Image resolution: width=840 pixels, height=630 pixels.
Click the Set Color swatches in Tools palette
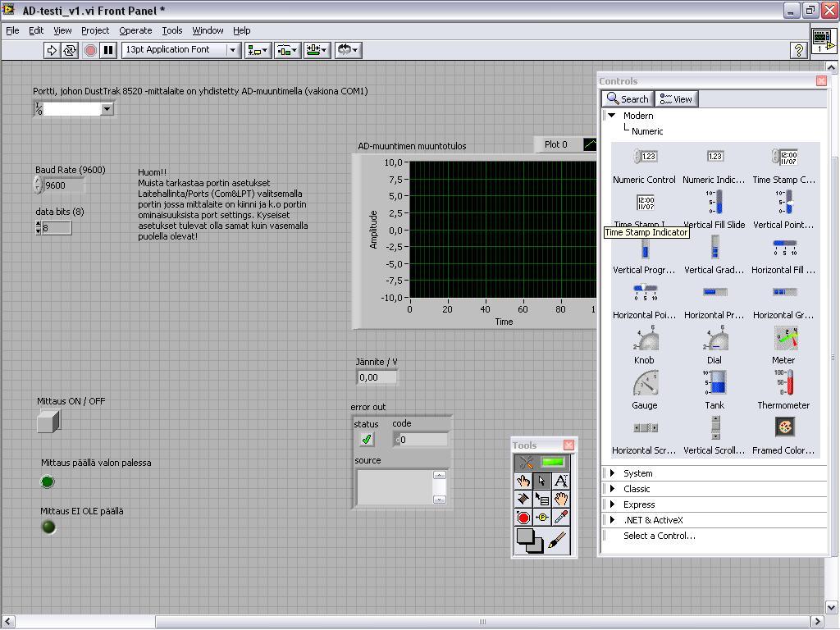pyautogui.click(x=529, y=541)
